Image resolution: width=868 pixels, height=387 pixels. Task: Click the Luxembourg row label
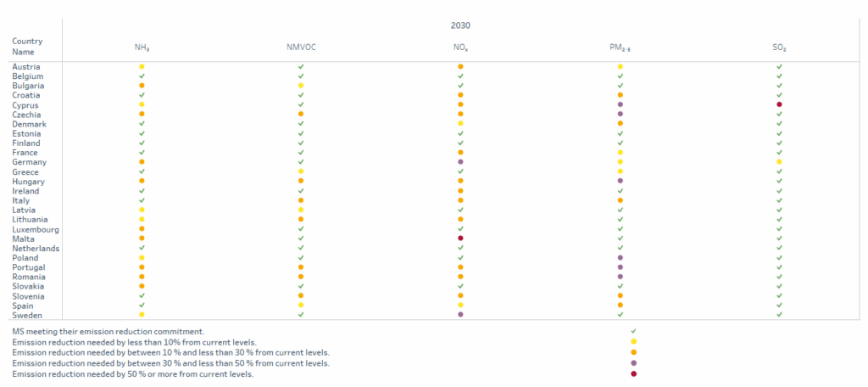[36, 229]
